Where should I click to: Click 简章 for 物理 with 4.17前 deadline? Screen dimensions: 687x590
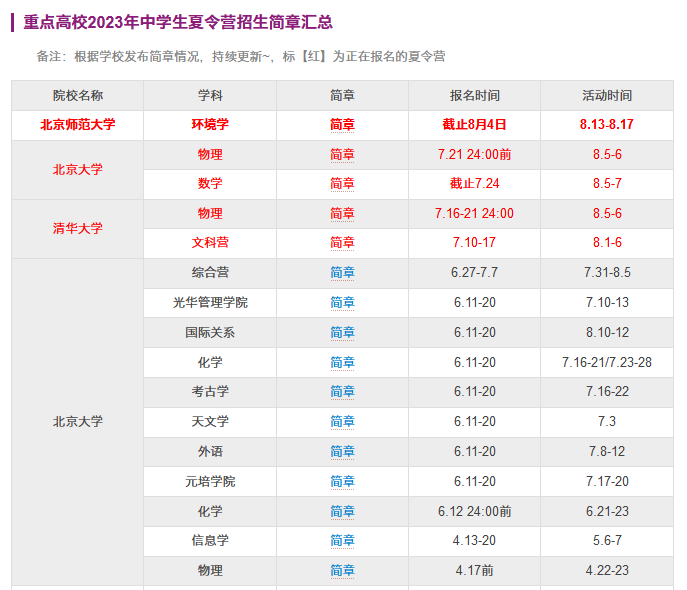pos(342,571)
